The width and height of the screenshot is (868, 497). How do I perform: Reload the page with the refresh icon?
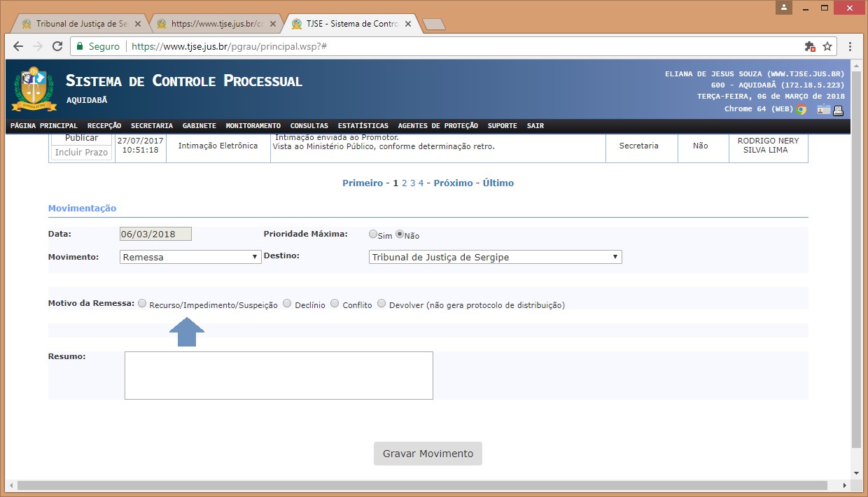[57, 46]
